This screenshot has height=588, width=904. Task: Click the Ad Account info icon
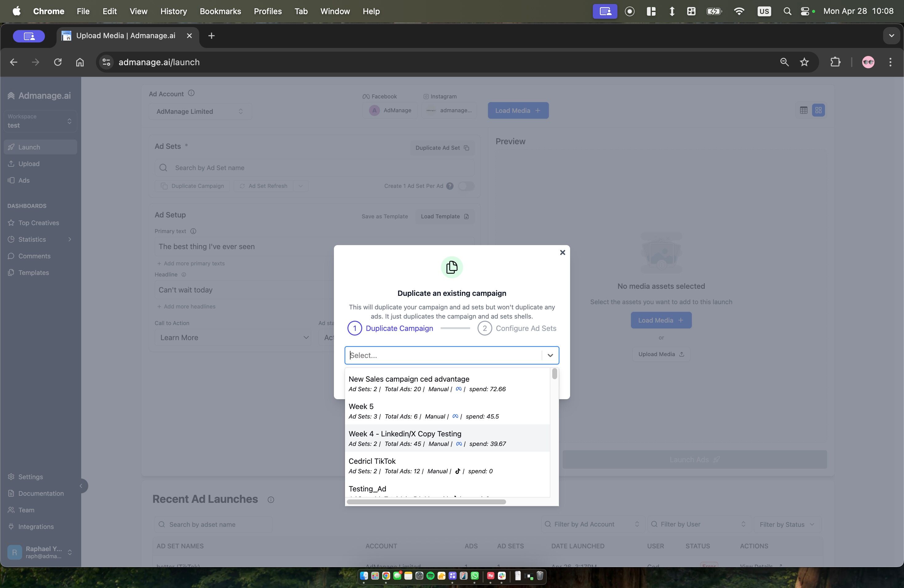pos(192,93)
